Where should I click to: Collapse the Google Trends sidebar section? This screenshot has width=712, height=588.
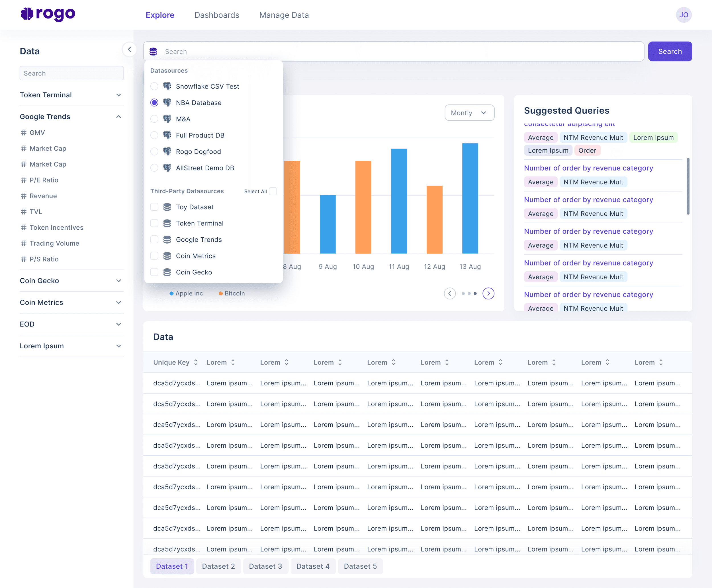[x=118, y=116]
